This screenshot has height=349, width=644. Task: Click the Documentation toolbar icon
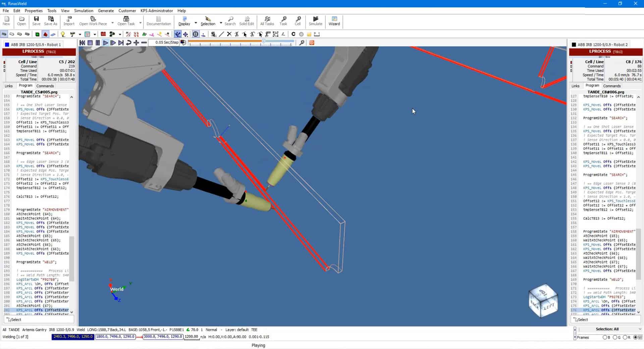tap(159, 21)
